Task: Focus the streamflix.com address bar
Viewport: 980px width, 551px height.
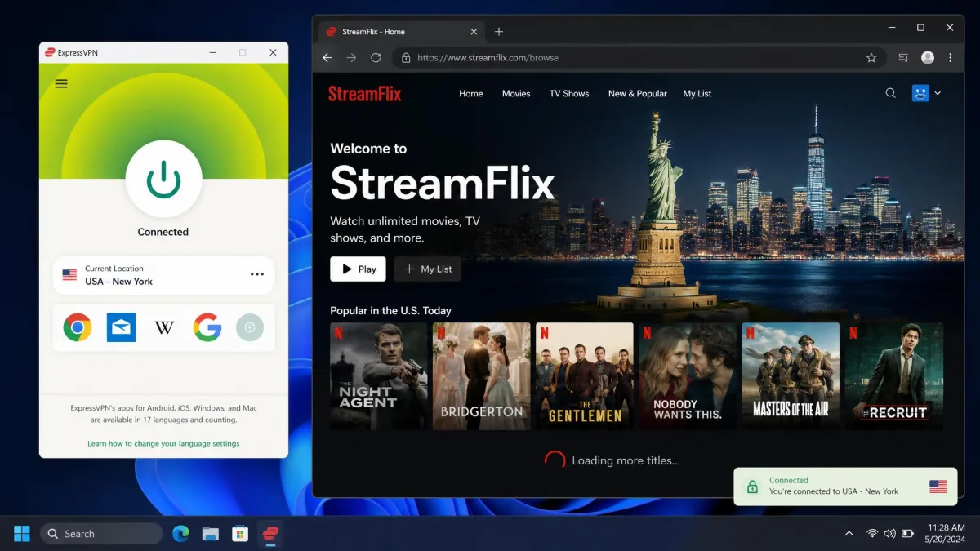Action: point(639,58)
